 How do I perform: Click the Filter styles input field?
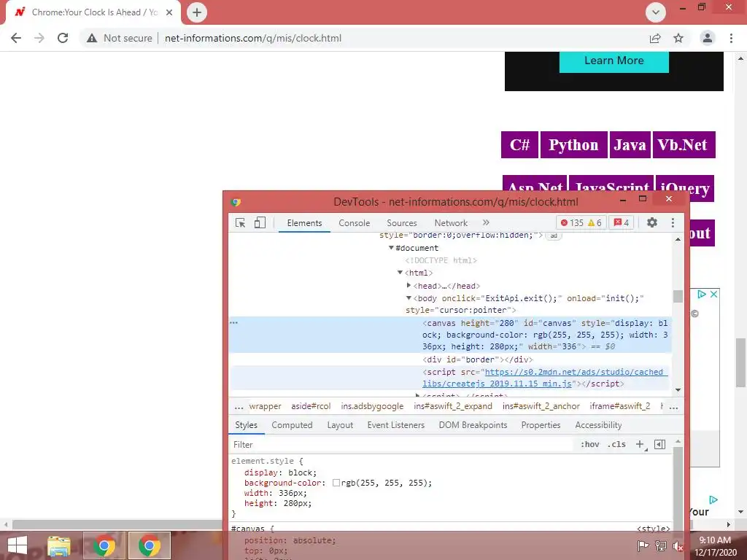(x=402, y=444)
